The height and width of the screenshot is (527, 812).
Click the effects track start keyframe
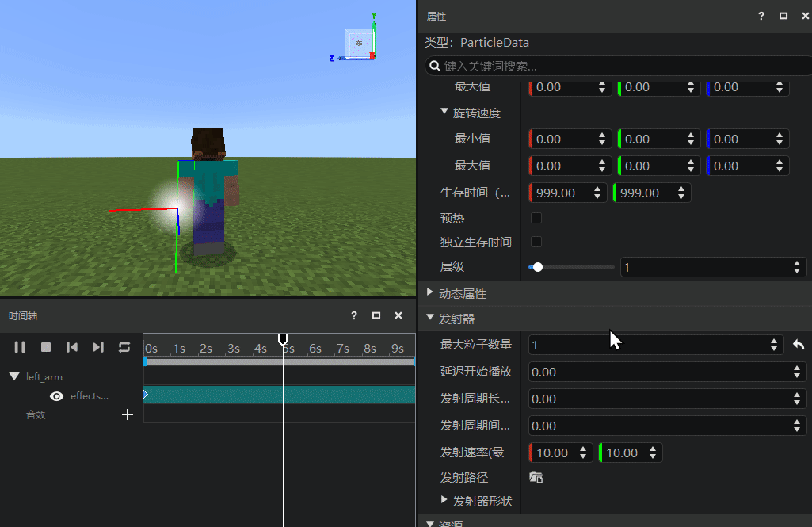point(146,395)
